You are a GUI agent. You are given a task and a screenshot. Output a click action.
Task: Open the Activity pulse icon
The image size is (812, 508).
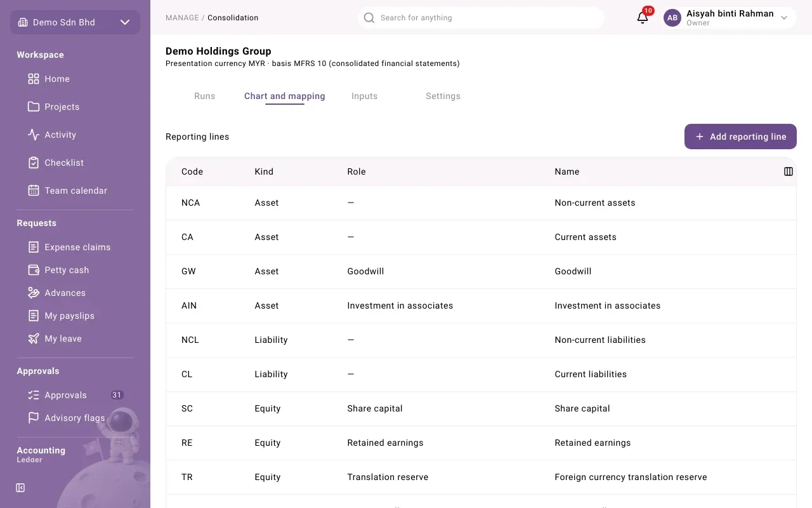pyautogui.click(x=34, y=135)
